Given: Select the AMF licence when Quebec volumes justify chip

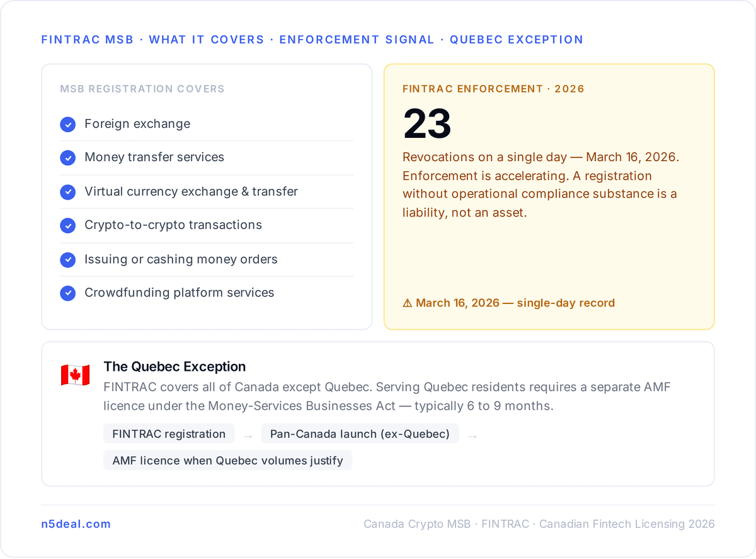Looking at the screenshot, I should tap(228, 460).
